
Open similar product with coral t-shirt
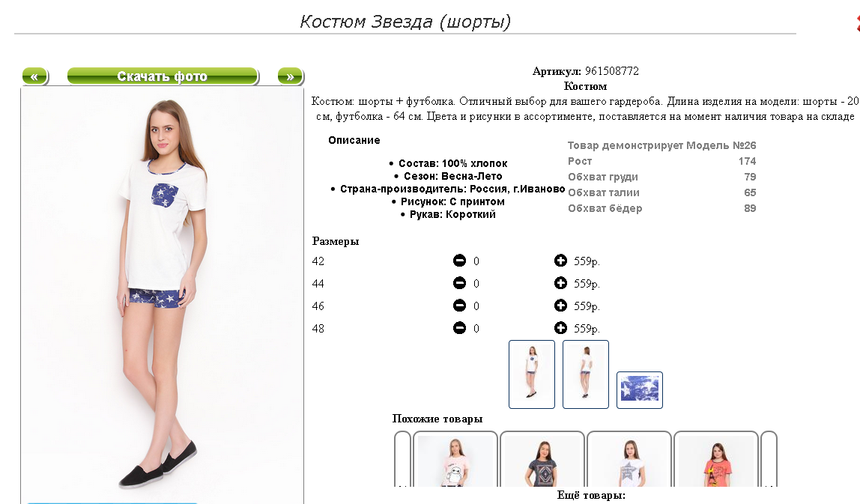[x=715, y=459]
